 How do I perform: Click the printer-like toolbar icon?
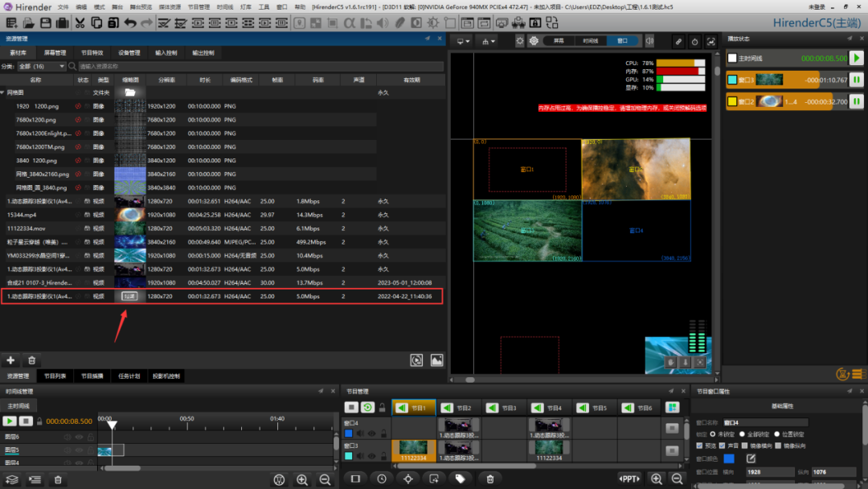point(502,23)
